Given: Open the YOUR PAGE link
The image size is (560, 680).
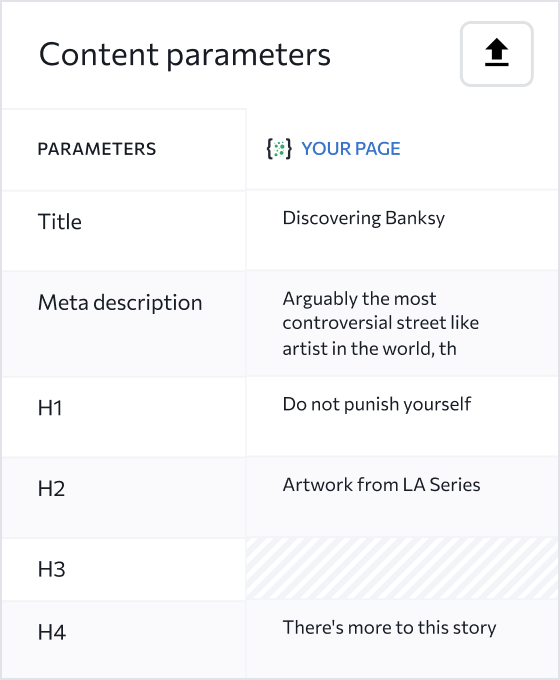Looking at the screenshot, I should tap(350, 149).
